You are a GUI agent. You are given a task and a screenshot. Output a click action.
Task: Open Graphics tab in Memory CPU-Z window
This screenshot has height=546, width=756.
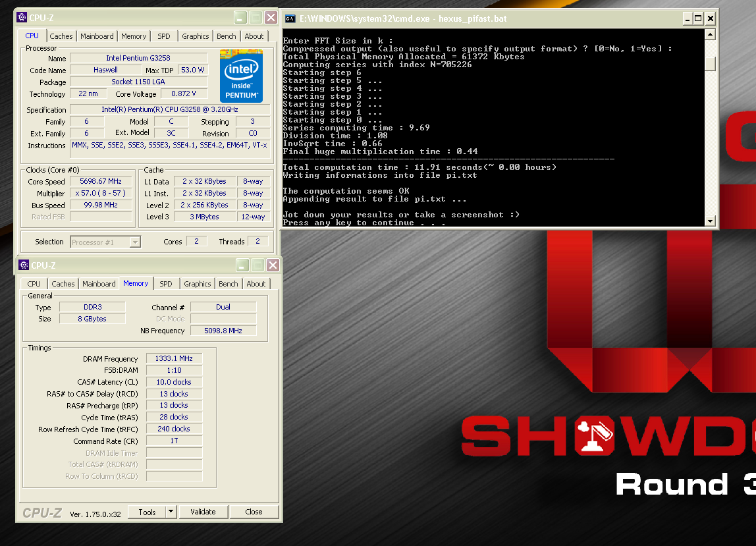click(197, 284)
